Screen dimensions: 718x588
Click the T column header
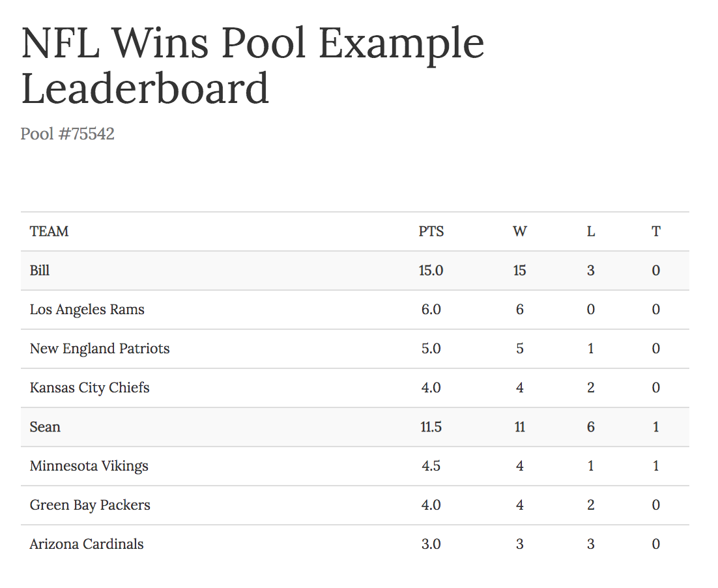coord(655,231)
